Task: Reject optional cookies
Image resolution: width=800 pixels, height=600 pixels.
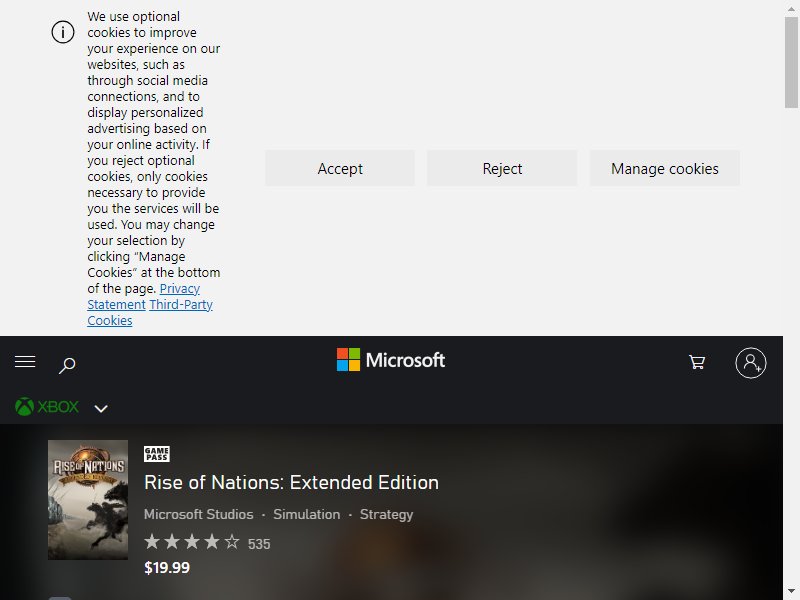Action: click(502, 168)
